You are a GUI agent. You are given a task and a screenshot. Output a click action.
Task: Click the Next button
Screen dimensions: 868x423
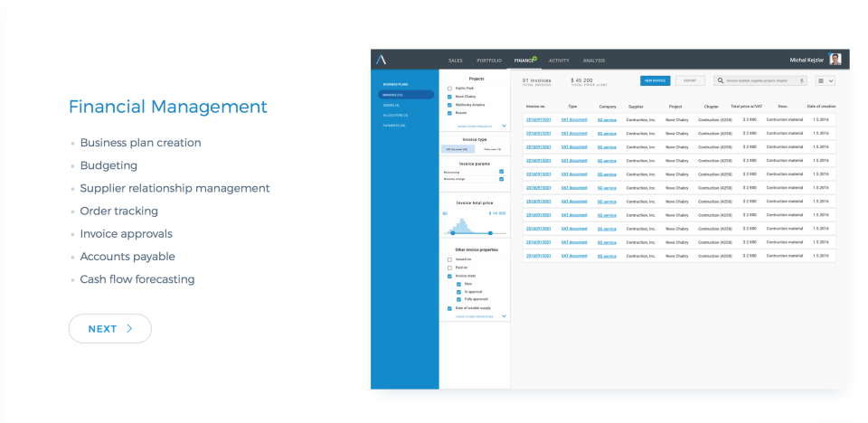pyautogui.click(x=110, y=328)
